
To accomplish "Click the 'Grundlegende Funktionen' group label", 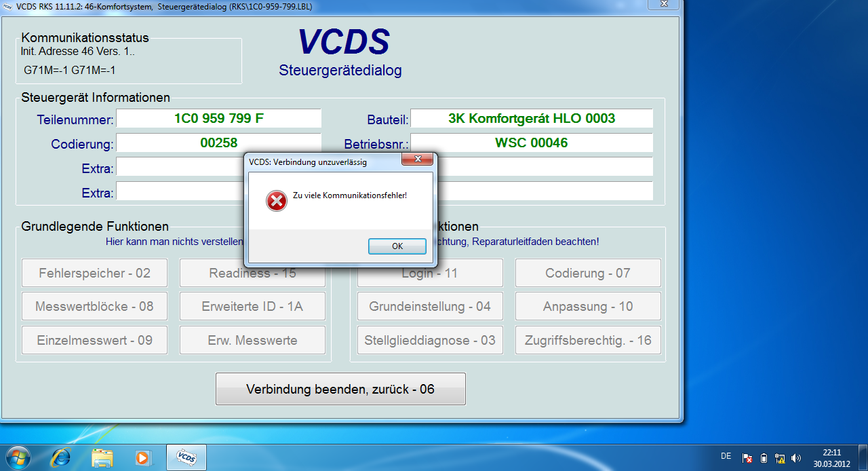I will click(95, 227).
